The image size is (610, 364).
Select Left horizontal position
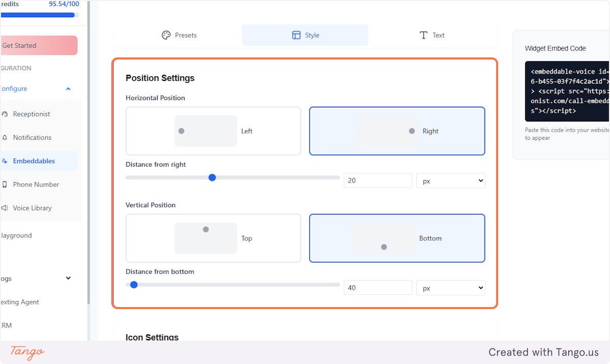[x=213, y=131]
